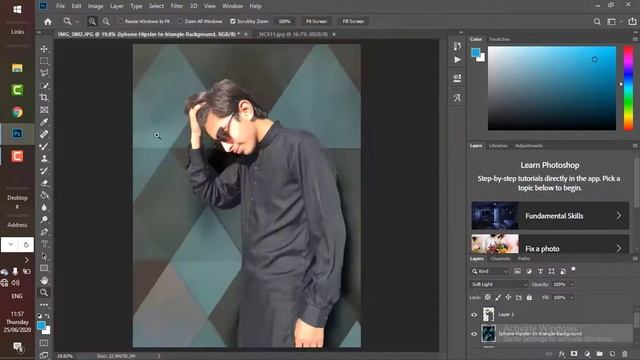Open the Soft Light blend mode dropdown

pyautogui.click(x=499, y=284)
